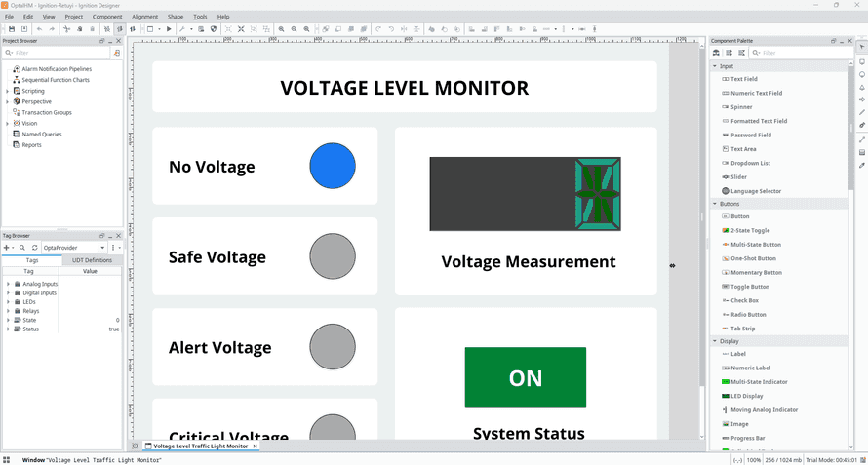The image size is (868, 465).
Task: Click the Cut scissors icon
Action: point(66,29)
